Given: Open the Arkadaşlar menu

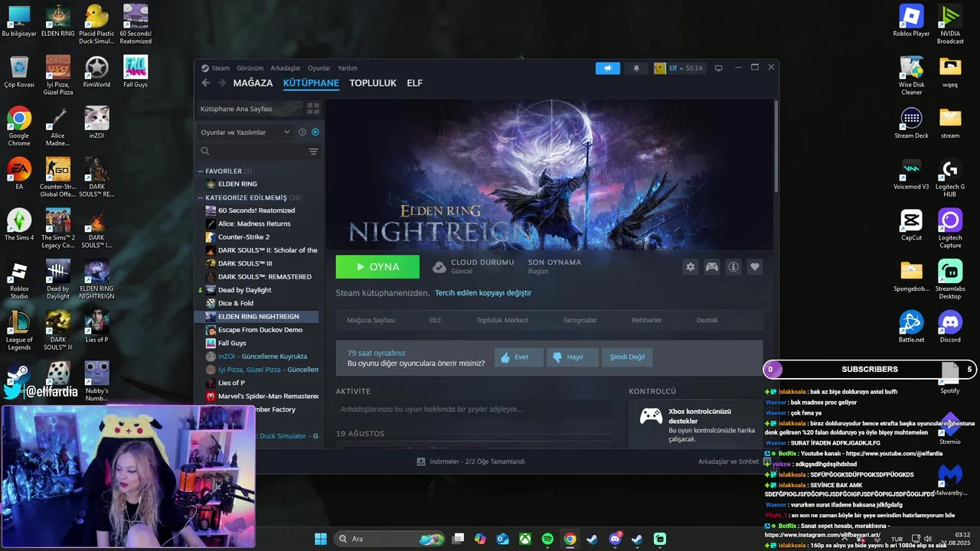Looking at the screenshot, I should tap(286, 68).
